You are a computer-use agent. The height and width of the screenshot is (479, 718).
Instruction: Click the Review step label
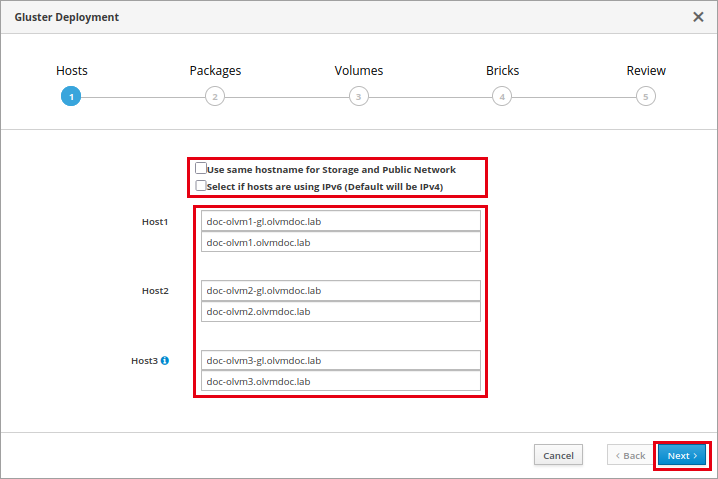click(646, 71)
